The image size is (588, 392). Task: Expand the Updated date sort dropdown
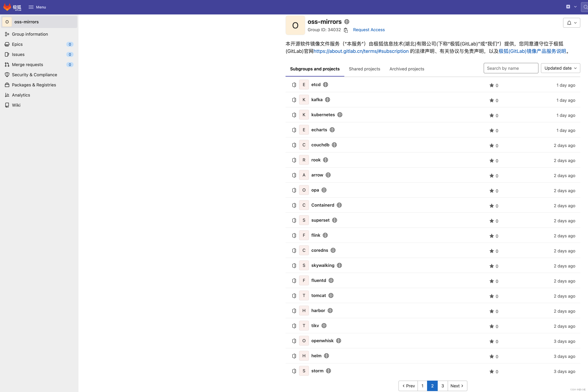click(x=560, y=68)
